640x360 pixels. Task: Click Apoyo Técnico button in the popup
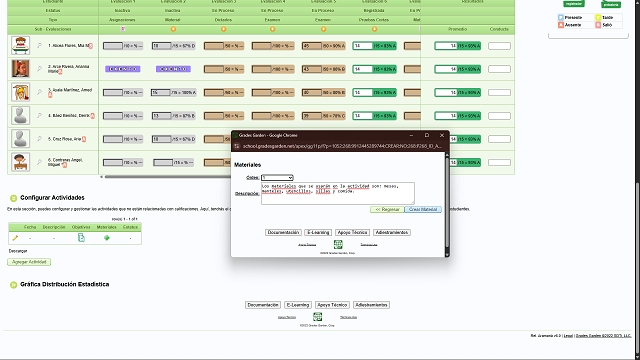(352, 232)
